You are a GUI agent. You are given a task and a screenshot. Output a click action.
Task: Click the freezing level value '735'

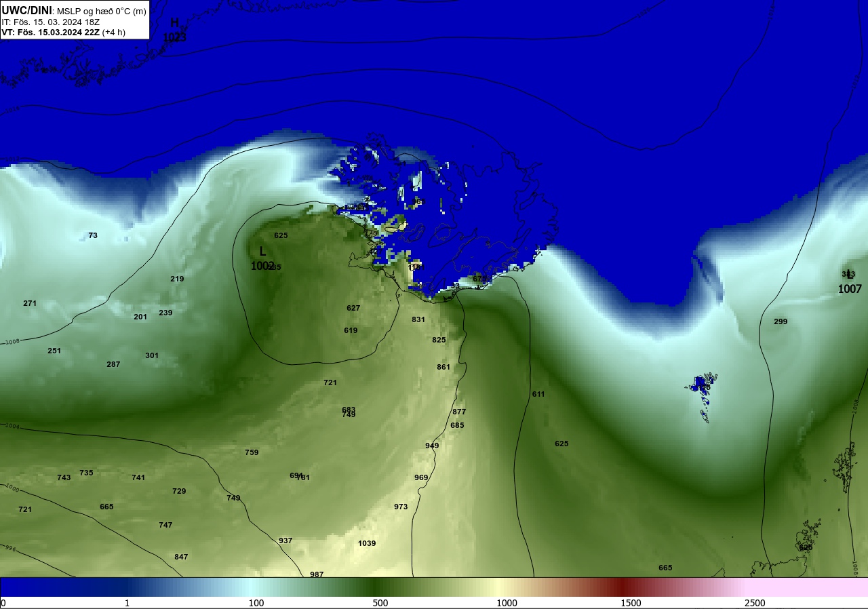pos(86,473)
